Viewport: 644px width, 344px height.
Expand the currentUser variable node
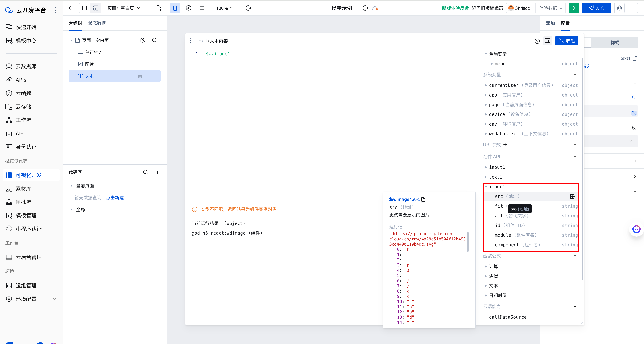click(486, 85)
